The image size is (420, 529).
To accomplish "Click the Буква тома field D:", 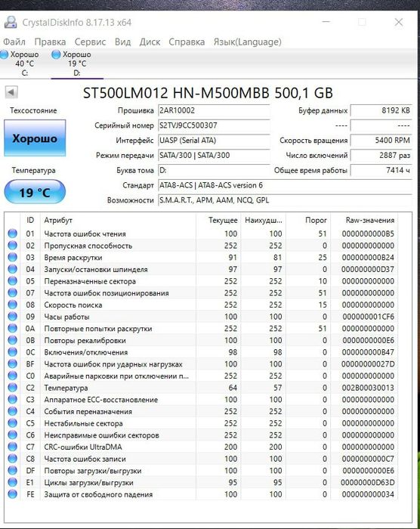I will [x=214, y=170].
